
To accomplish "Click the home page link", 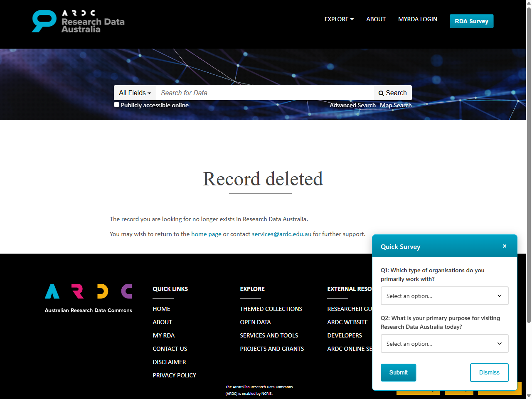I will [x=206, y=234].
